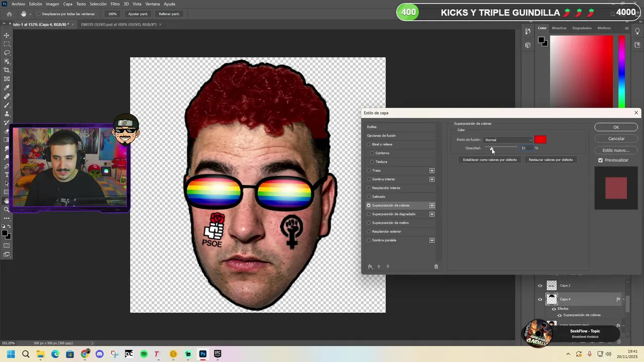The height and width of the screenshot is (362, 644).
Task: Open the Archivo menu
Action: coord(18,4)
